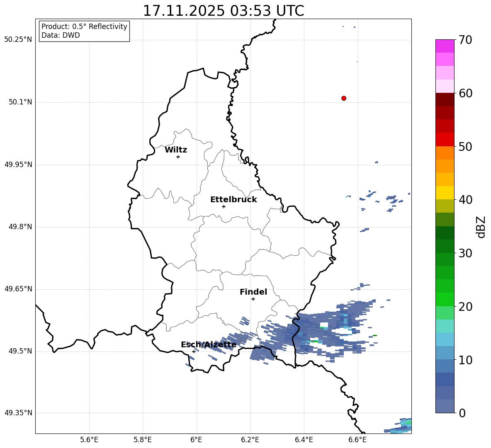Click the 6.6°E longitude label
Screen dimensions: 491x448
click(357, 440)
